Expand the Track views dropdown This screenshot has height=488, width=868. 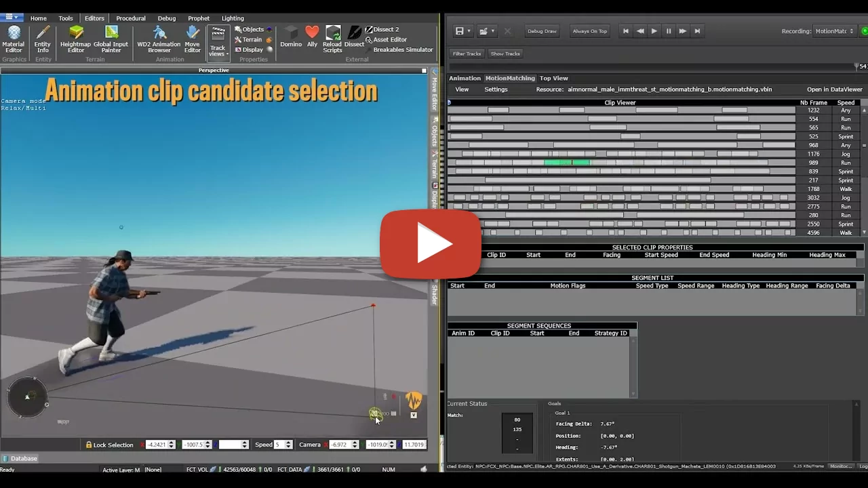[x=218, y=42]
